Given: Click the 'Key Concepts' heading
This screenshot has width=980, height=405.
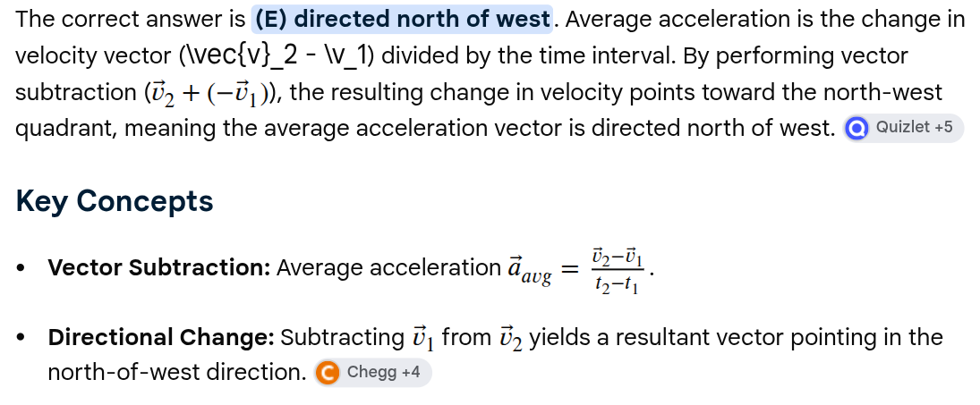Looking at the screenshot, I should [115, 201].
